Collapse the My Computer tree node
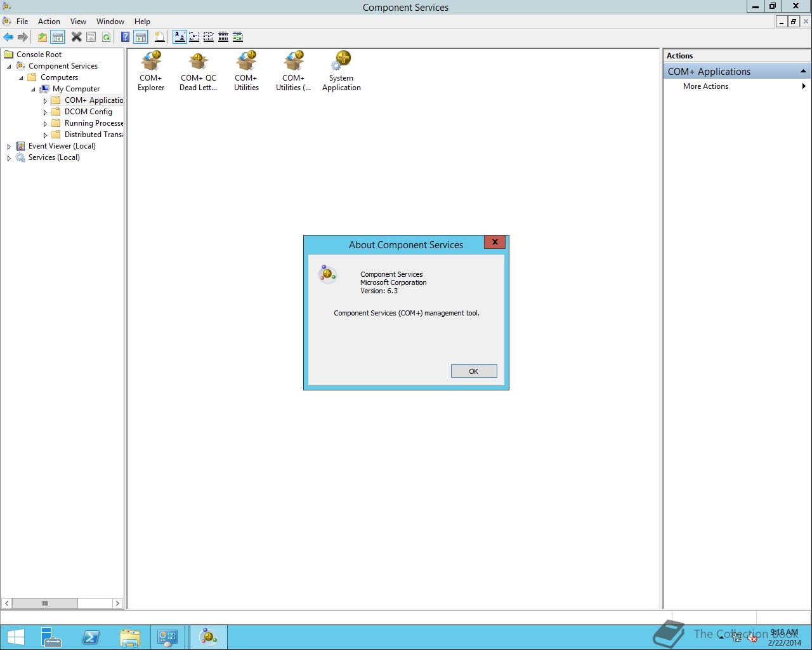The height and width of the screenshot is (650, 812). [33, 89]
